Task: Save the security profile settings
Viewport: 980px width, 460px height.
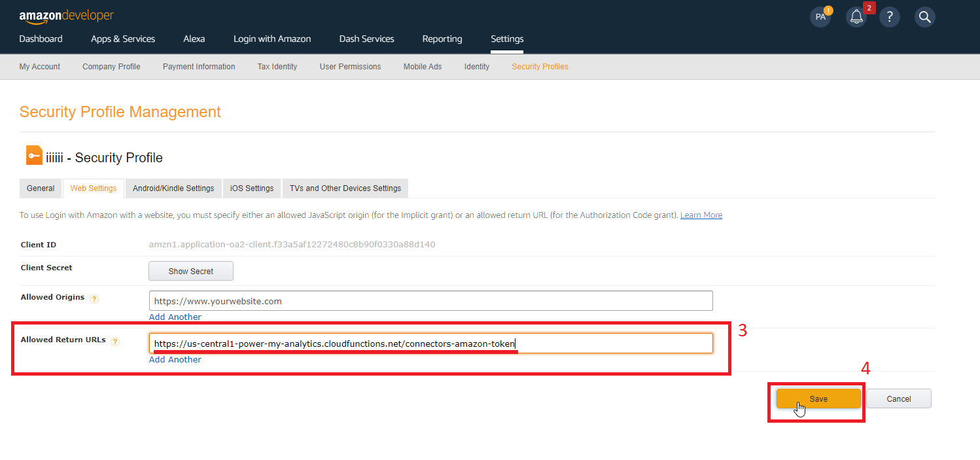Action: tap(818, 398)
